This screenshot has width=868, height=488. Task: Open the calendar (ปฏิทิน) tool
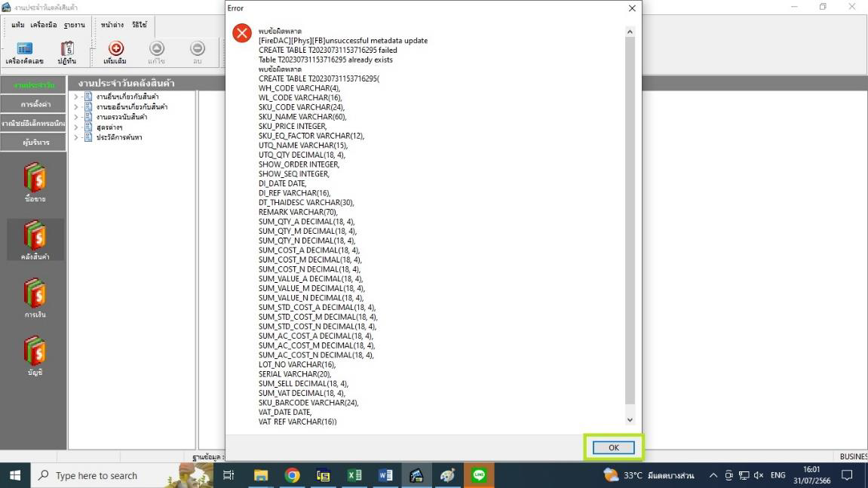66,50
